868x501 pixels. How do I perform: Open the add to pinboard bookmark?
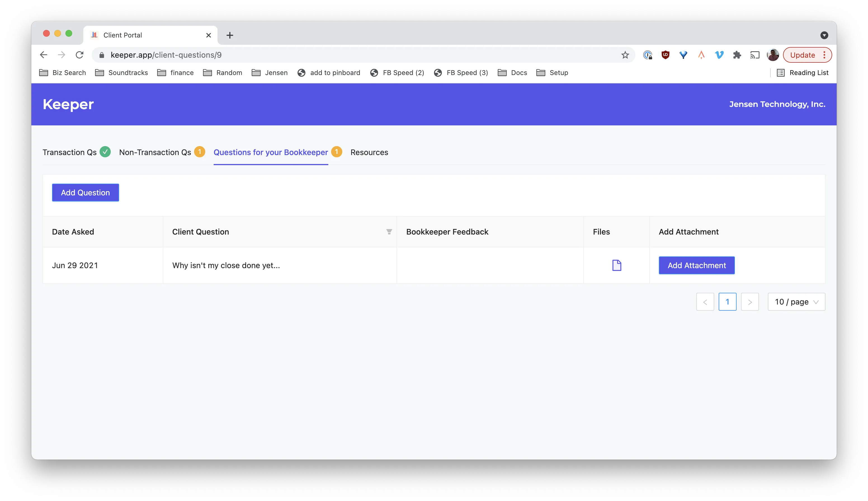click(x=329, y=72)
